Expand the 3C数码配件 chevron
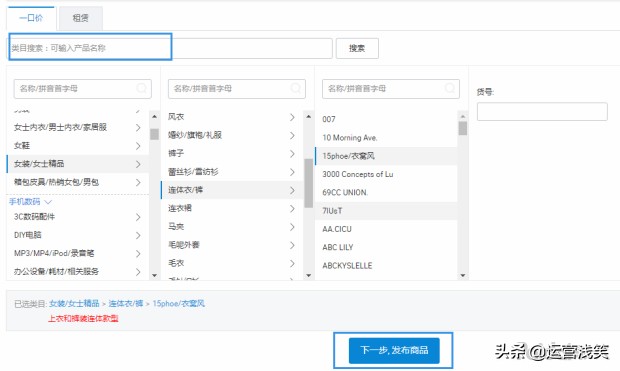Screen dimensions: 620x371 pyautogui.click(x=138, y=217)
